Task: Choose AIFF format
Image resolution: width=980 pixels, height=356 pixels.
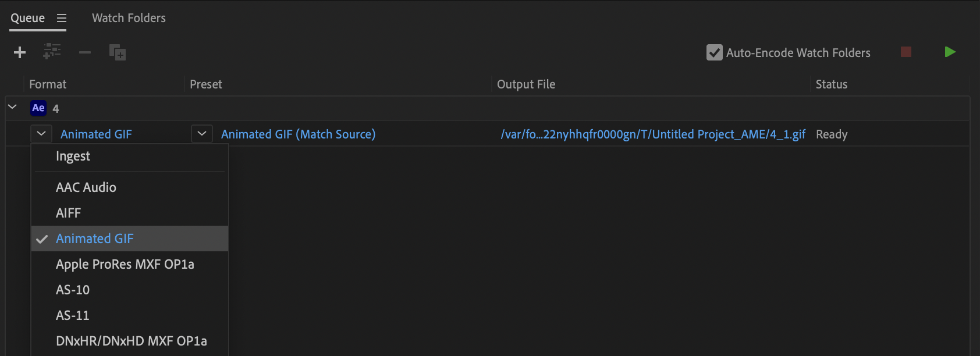Action: point(130,213)
